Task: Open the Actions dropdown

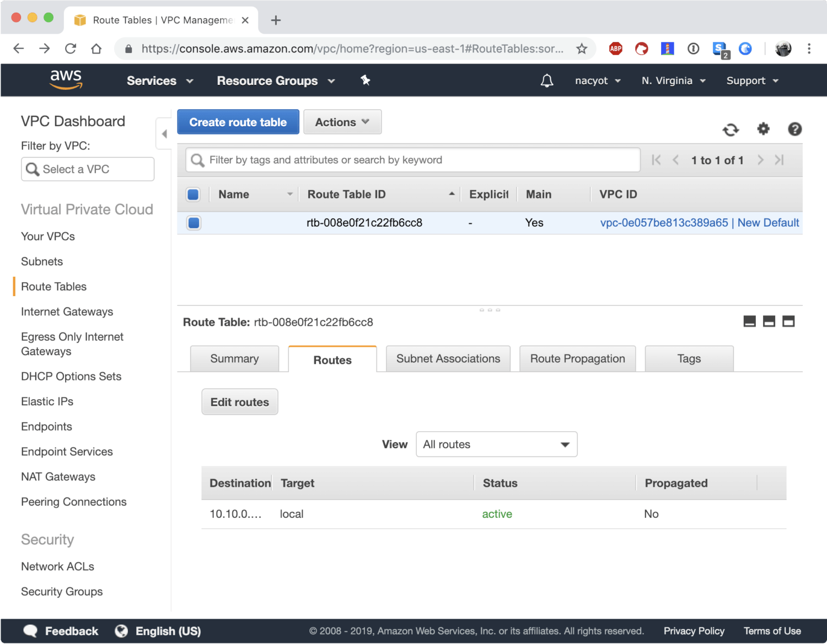Action: pos(342,122)
